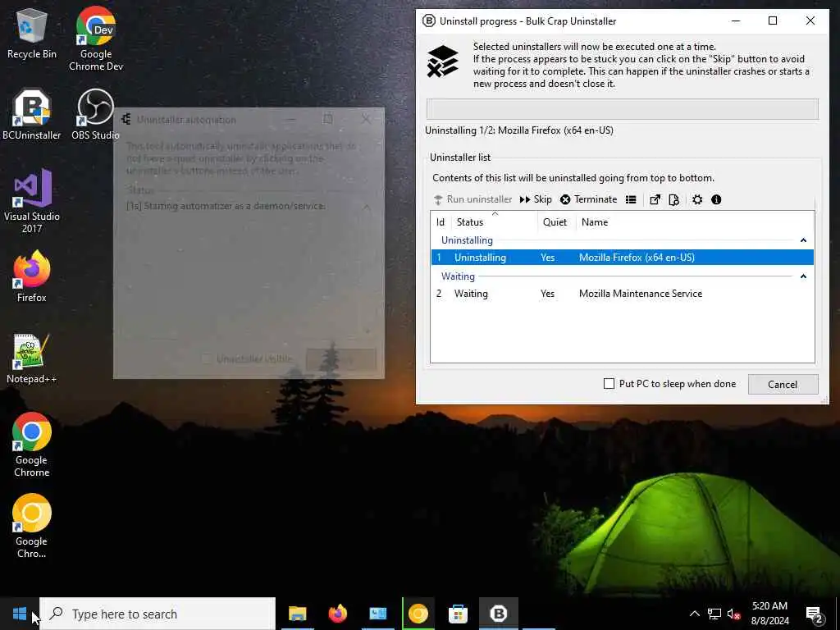The width and height of the screenshot is (840, 630).
Task: Sort list by Id column header
Action: click(441, 221)
